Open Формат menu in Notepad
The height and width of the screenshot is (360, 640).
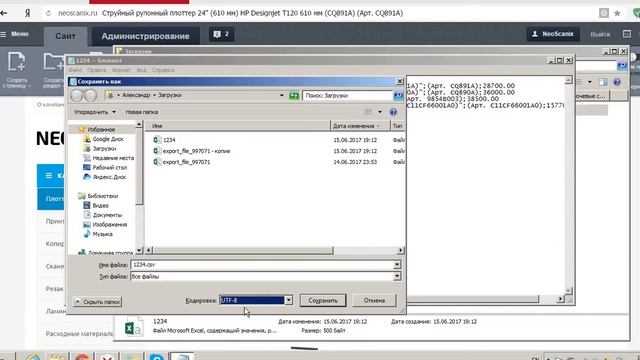[121, 70]
